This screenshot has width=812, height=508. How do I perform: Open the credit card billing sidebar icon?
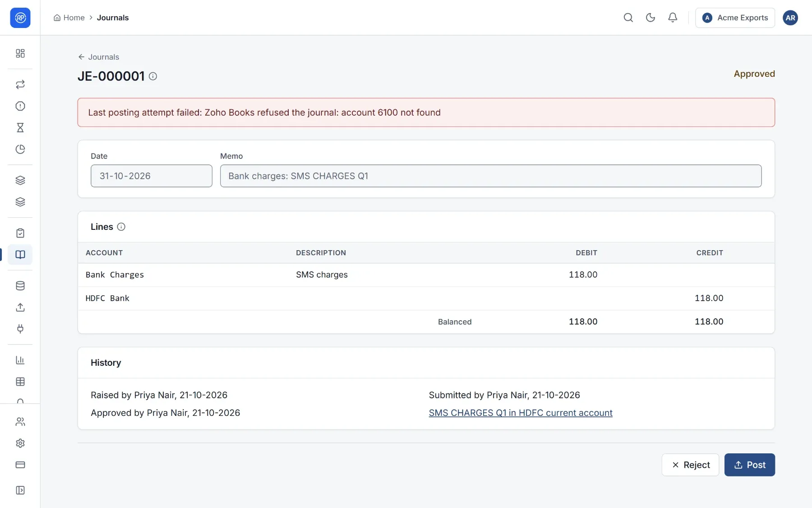coord(20,465)
